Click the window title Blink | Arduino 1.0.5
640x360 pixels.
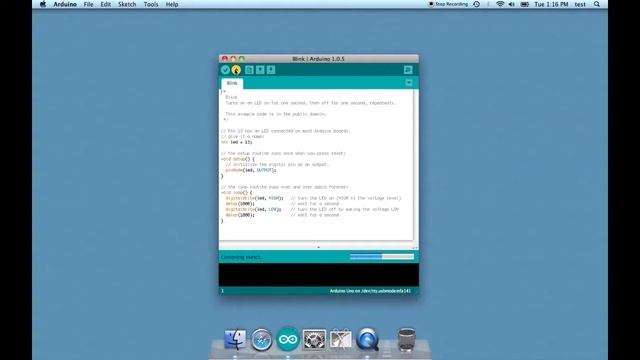point(318,59)
